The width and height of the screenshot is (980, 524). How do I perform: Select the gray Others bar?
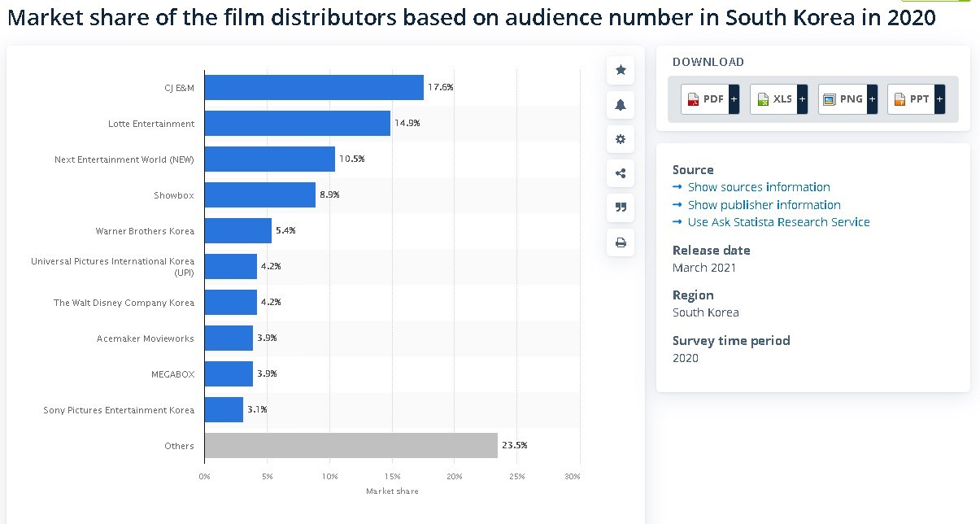[351, 446]
